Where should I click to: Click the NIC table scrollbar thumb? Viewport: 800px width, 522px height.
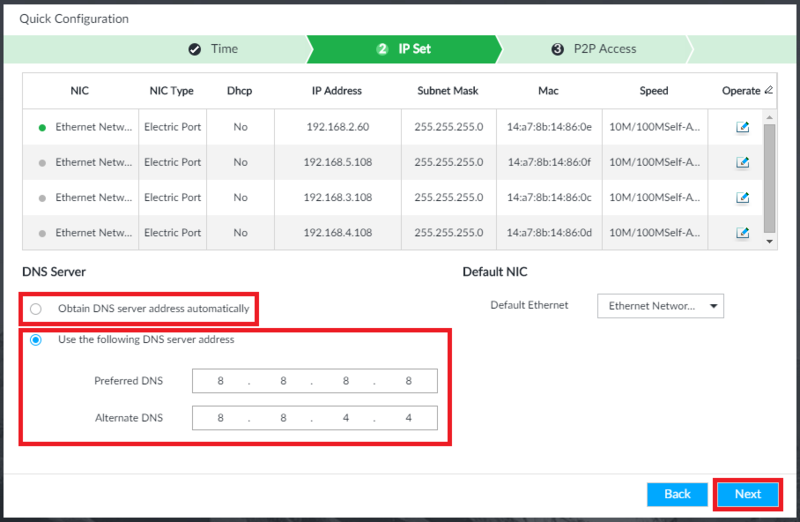pos(769,178)
